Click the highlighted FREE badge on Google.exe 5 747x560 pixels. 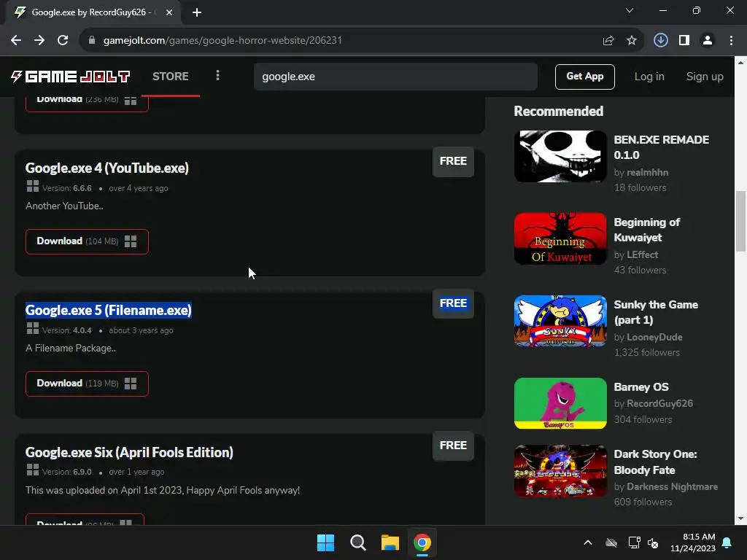[453, 303]
